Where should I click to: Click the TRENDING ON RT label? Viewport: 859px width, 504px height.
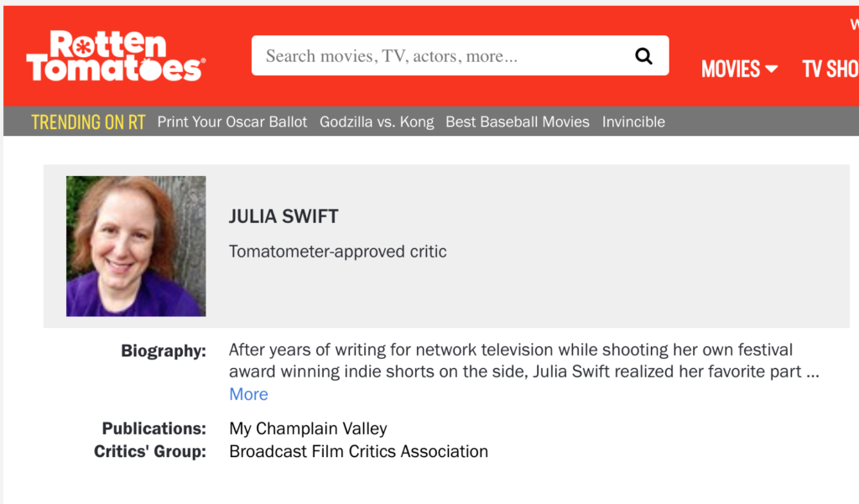(88, 122)
